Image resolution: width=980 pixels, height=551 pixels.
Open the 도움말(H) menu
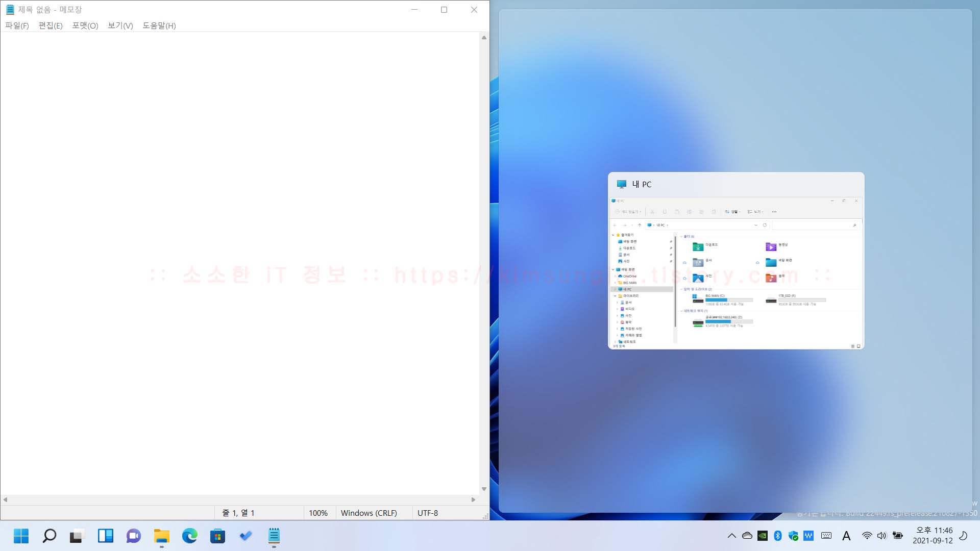click(159, 26)
